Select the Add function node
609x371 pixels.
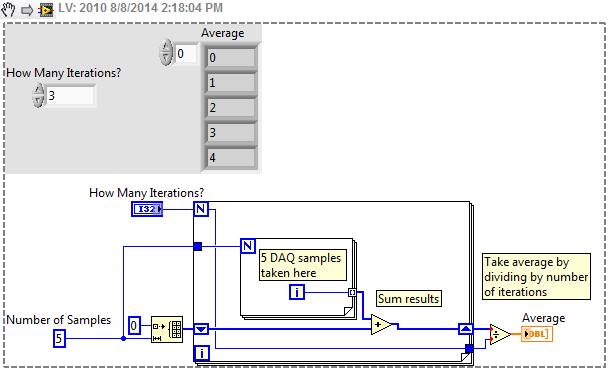pos(381,325)
